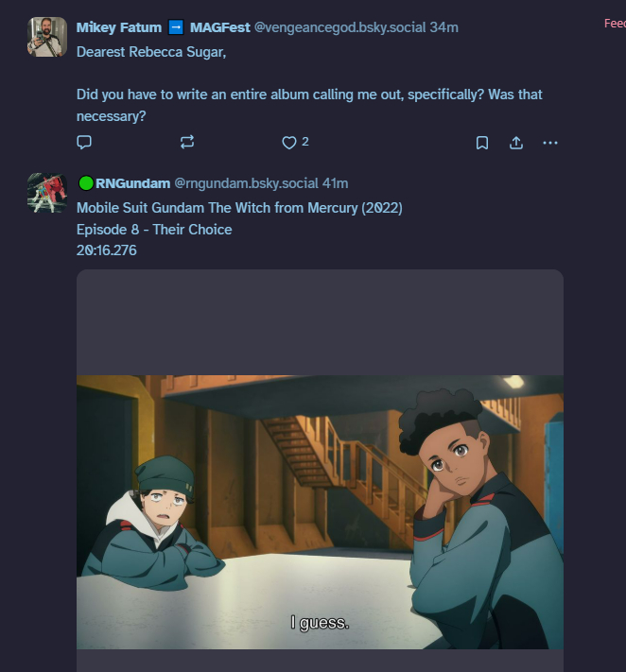Open the @rngundam.bsky.social handle

point(246,183)
